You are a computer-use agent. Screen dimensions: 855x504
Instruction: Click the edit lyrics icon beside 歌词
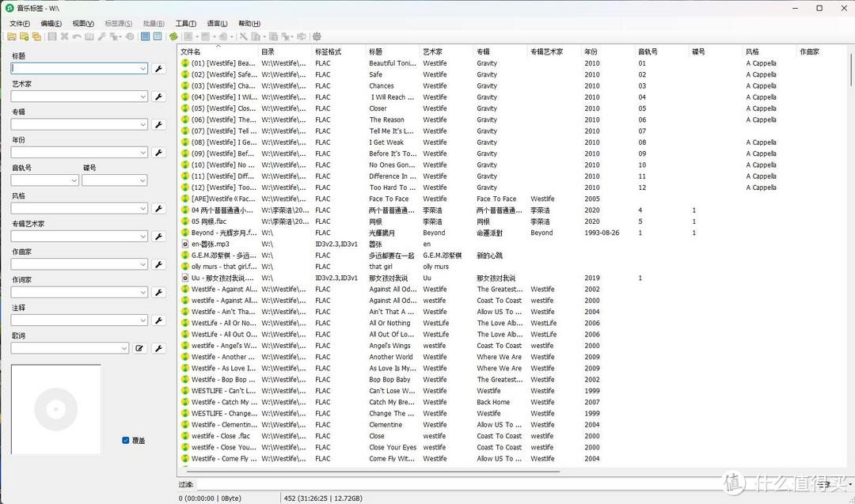139,348
